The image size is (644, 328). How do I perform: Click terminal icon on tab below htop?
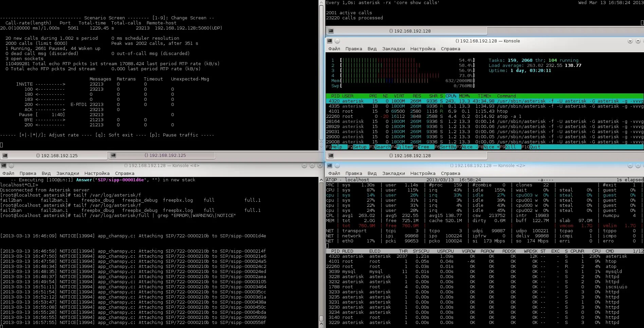tap(331, 156)
